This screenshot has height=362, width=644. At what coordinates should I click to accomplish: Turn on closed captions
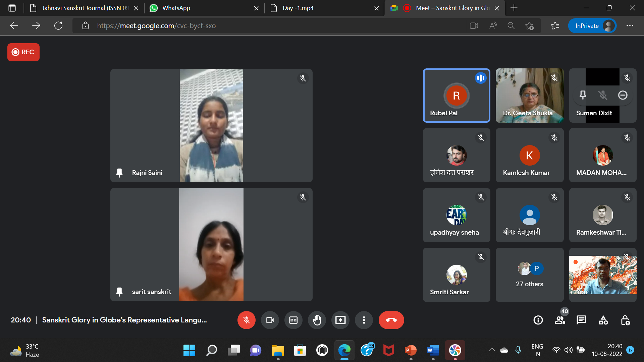click(x=293, y=320)
